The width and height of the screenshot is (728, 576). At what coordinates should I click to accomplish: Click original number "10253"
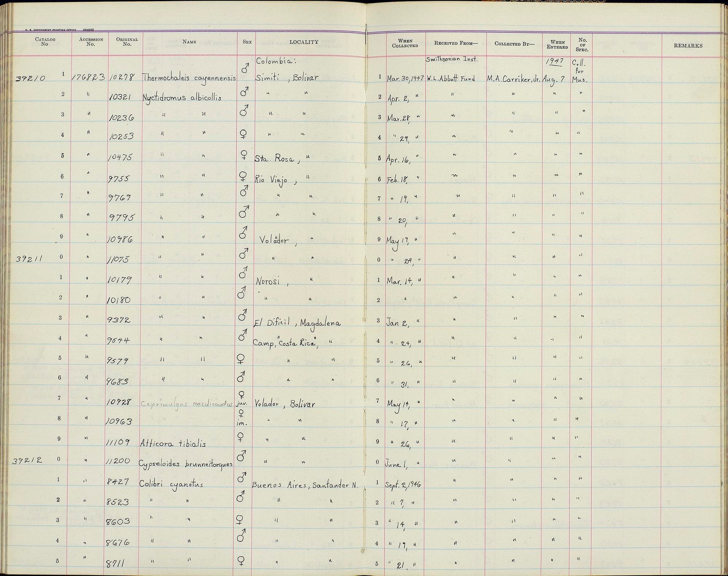(x=122, y=136)
